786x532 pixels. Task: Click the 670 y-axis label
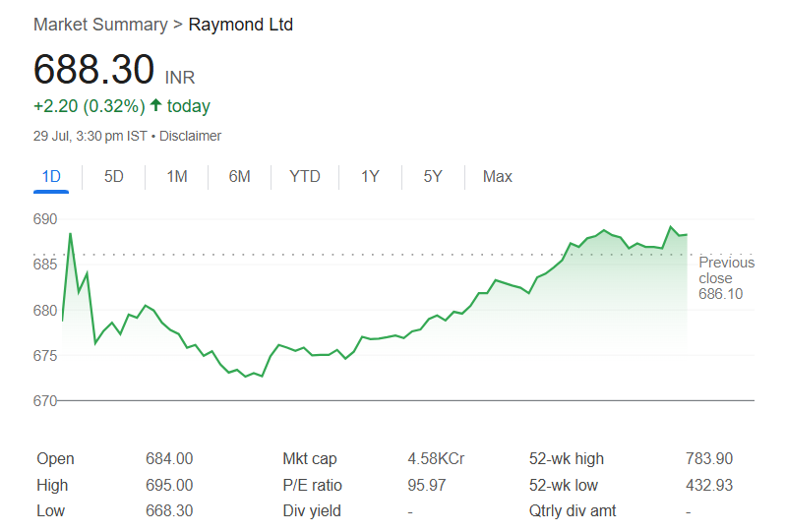click(x=45, y=401)
